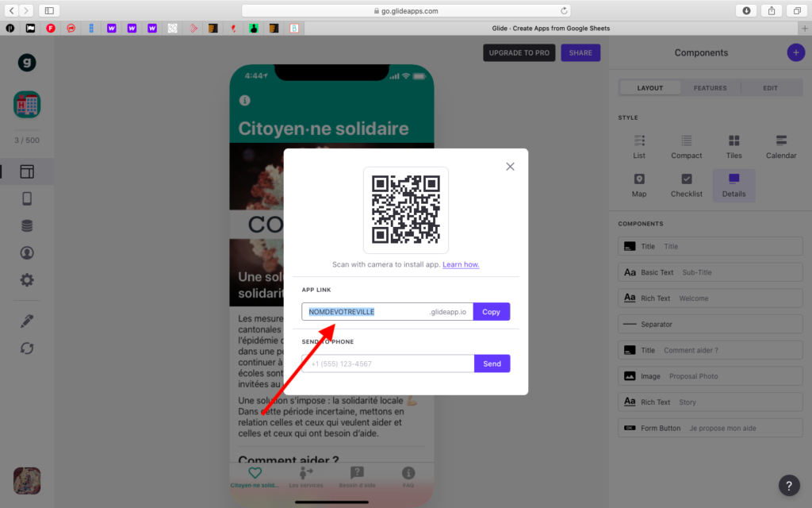
Task: Open Les services tab in phone preview
Action: 306,477
